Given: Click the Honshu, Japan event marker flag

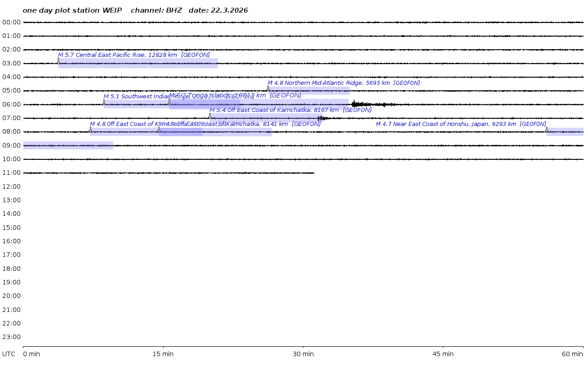Looking at the screenshot, I should point(547,130).
